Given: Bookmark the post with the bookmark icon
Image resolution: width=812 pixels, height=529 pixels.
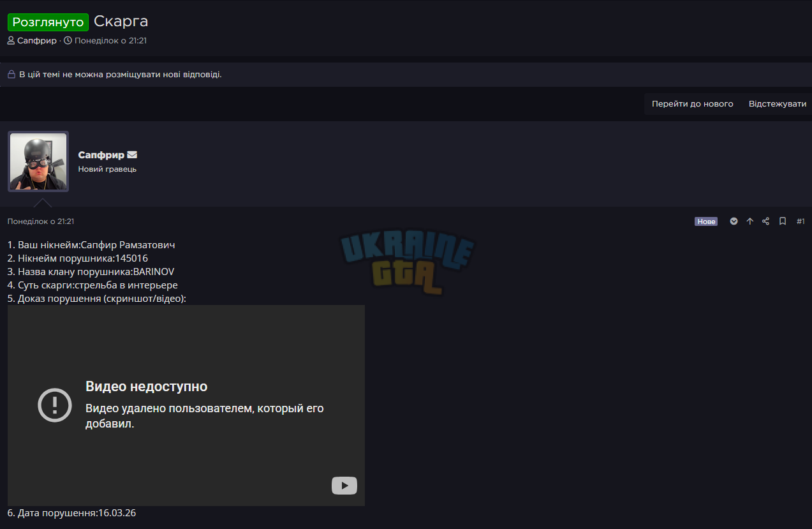Looking at the screenshot, I should 783,221.
